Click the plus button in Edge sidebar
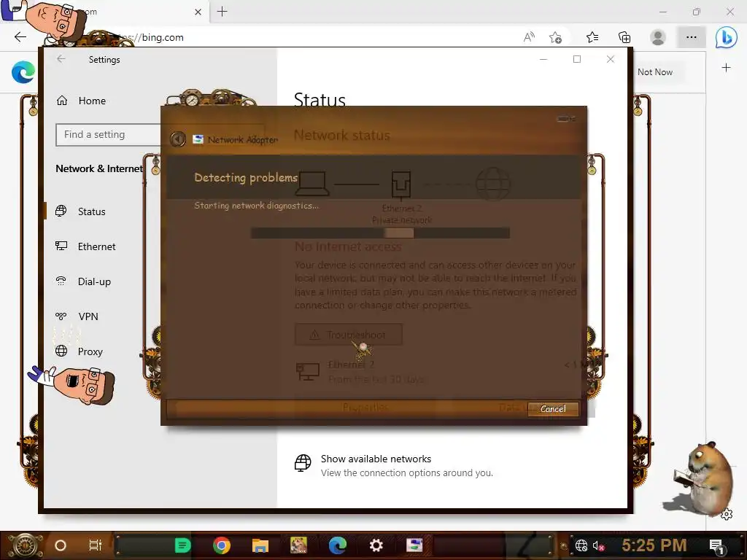The image size is (747, 560). click(726, 68)
